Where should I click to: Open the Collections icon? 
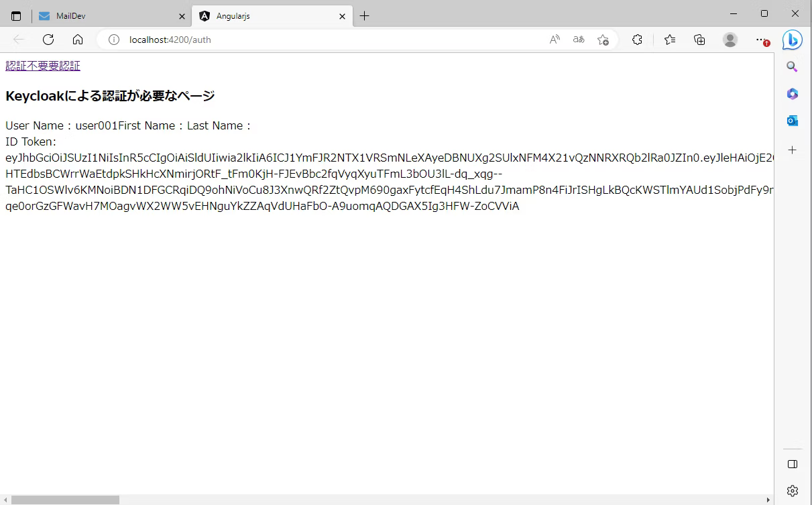[699, 40]
